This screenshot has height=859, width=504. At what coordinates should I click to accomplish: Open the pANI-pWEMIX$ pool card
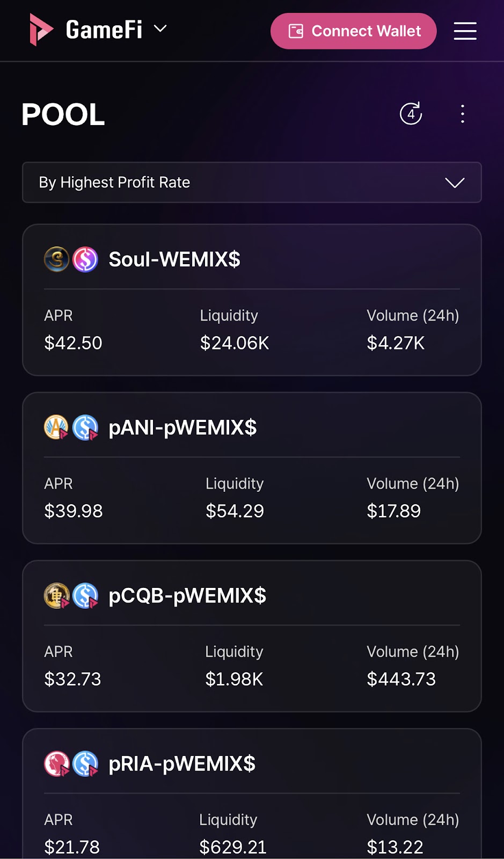pyautogui.click(x=252, y=468)
